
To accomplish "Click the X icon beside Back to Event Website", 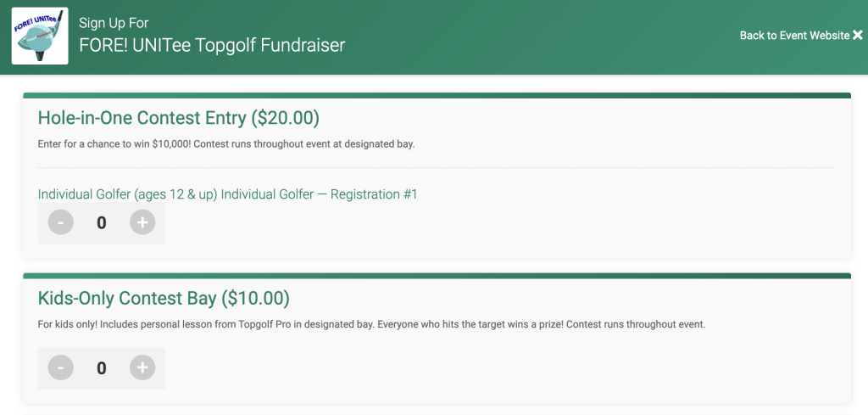I will pyautogui.click(x=858, y=36).
